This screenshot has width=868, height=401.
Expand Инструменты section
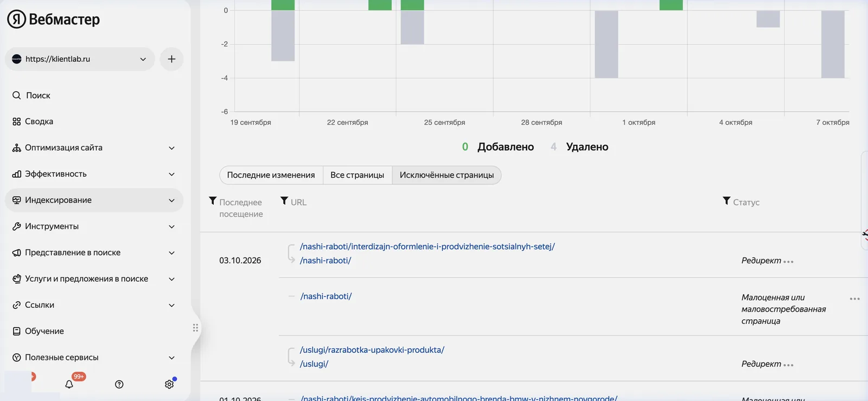point(94,227)
